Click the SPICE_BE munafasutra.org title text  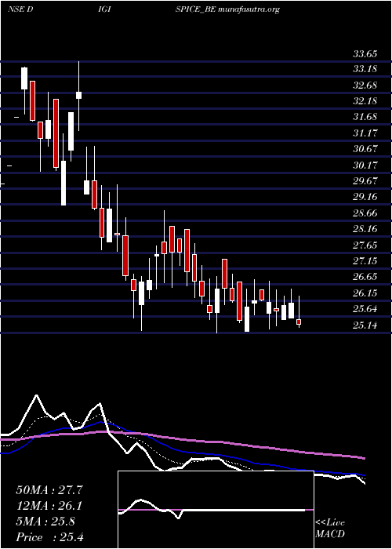click(227, 9)
